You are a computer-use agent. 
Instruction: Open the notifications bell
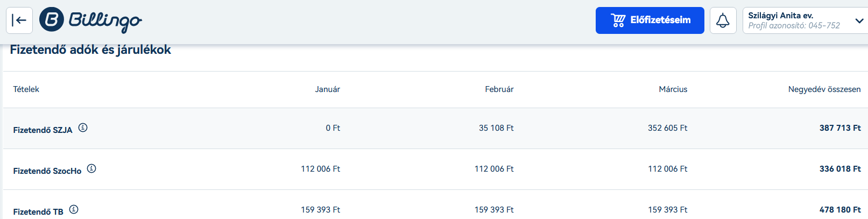pos(723,20)
